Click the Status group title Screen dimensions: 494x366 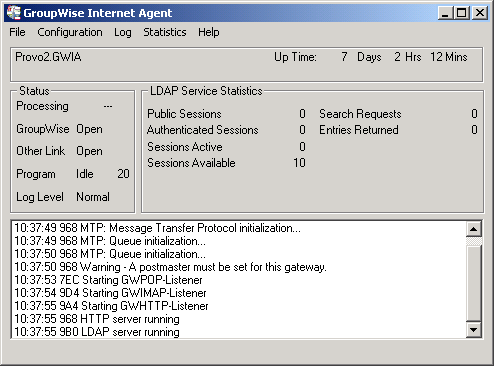point(34,91)
